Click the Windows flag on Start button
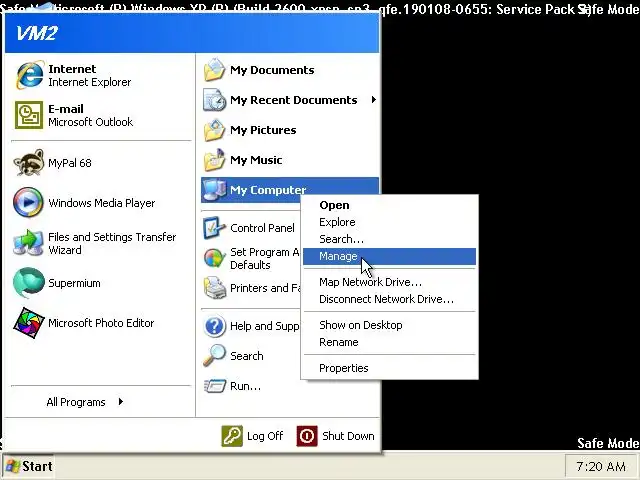Image resolution: width=640 pixels, height=480 pixels. coord(12,467)
